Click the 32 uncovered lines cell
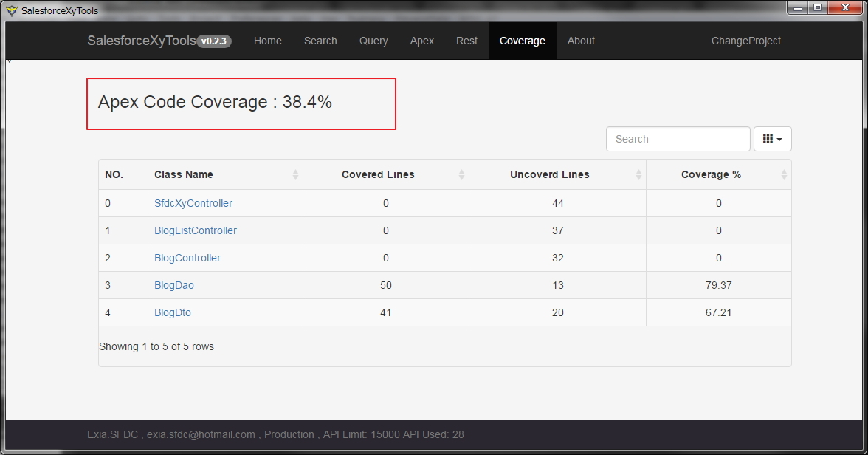The height and width of the screenshot is (455, 868). click(557, 258)
